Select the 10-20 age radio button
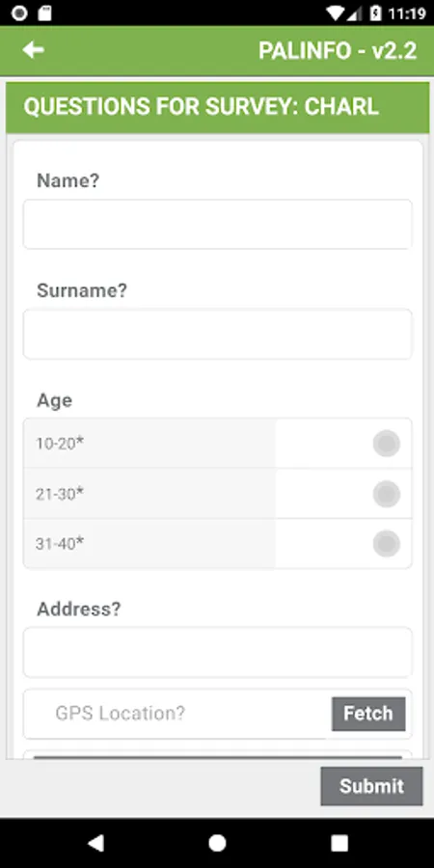 (x=387, y=444)
